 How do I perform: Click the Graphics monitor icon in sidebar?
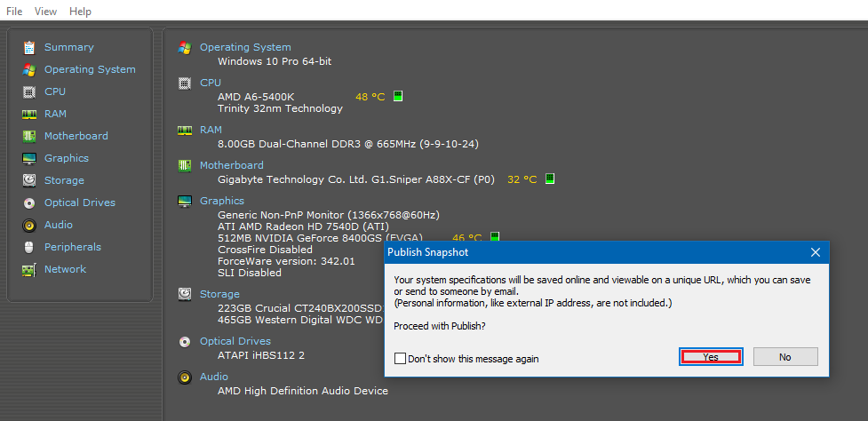29,158
